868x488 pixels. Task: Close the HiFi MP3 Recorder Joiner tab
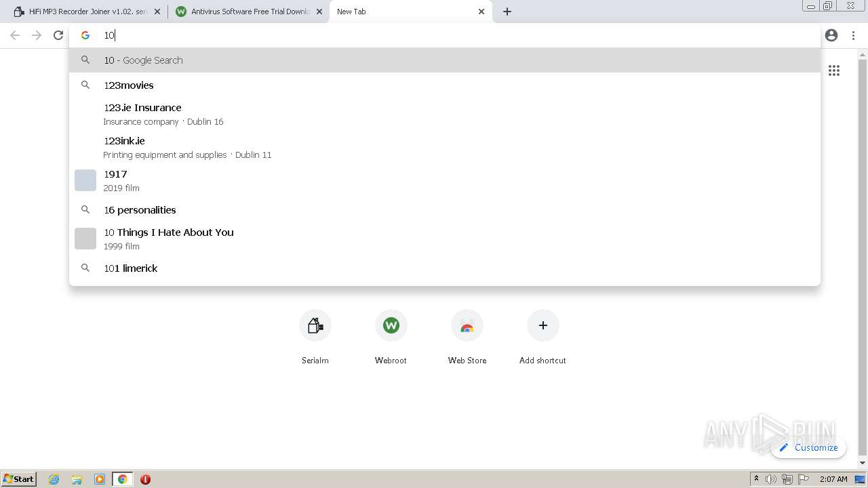[x=157, y=12]
